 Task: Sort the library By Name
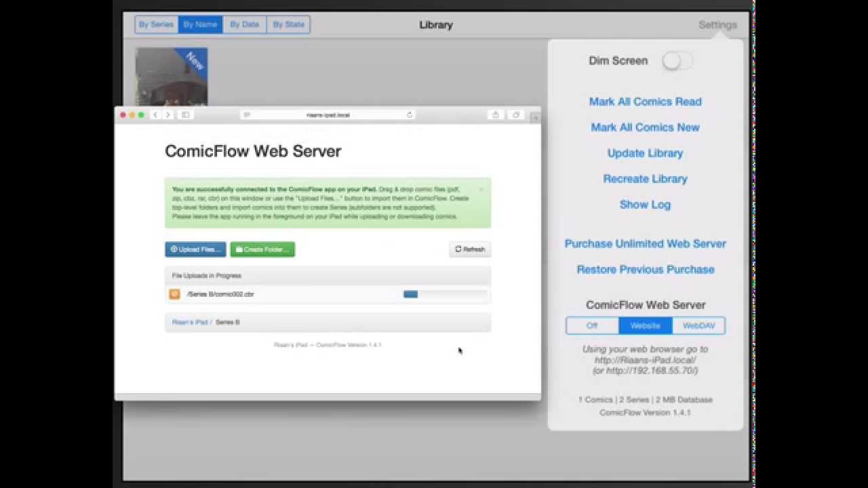201,24
